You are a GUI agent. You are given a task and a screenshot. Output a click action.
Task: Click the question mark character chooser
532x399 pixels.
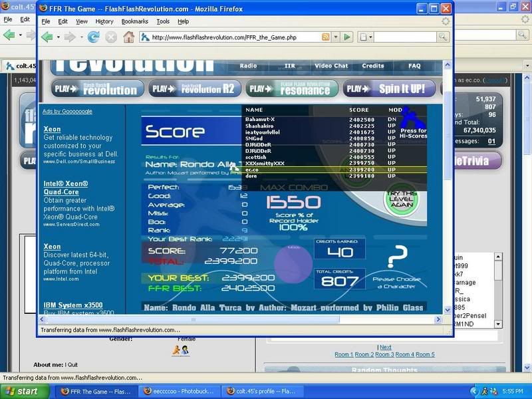(396, 257)
